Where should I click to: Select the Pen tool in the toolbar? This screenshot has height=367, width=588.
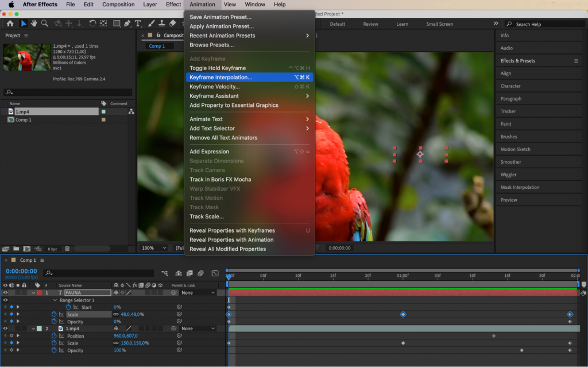pos(127,24)
